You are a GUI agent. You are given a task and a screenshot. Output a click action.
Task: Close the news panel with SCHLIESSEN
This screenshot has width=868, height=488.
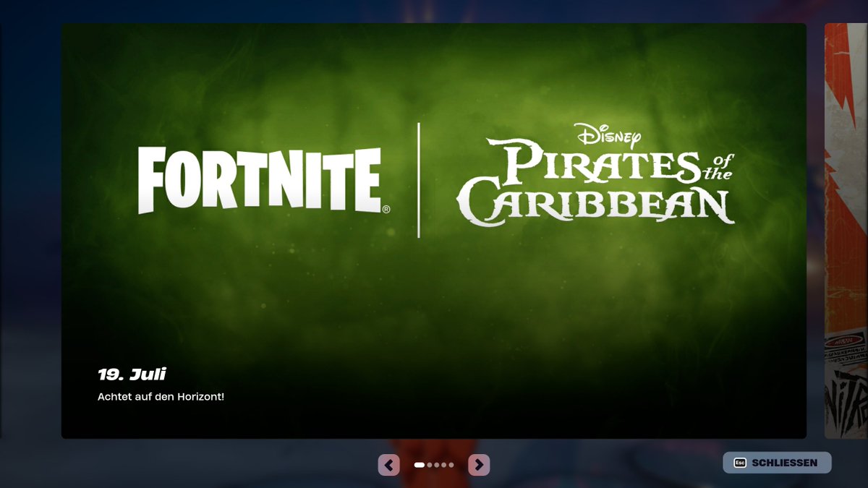pos(777,463)
